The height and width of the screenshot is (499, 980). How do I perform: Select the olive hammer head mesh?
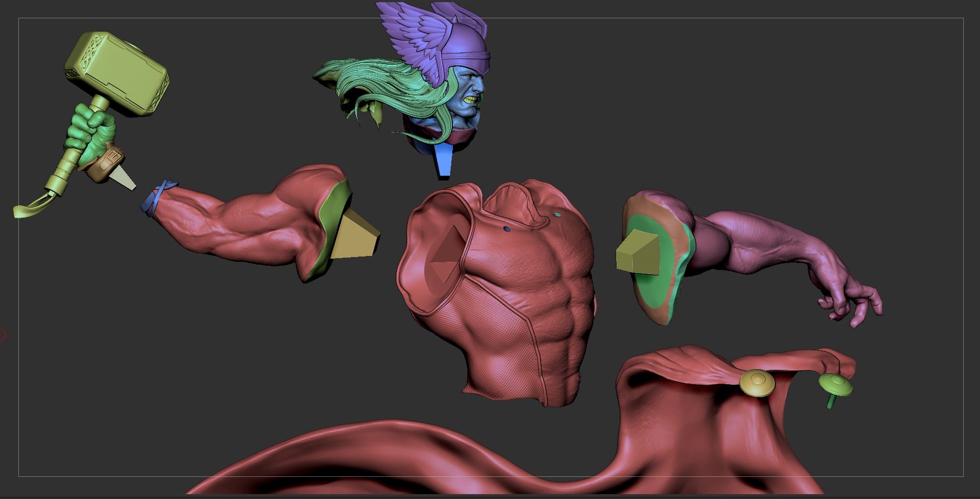click(x=116, y=74)
